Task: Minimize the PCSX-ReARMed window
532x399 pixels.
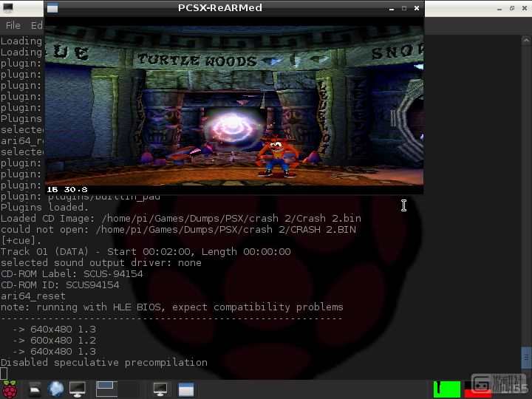Action: [392, 8]
